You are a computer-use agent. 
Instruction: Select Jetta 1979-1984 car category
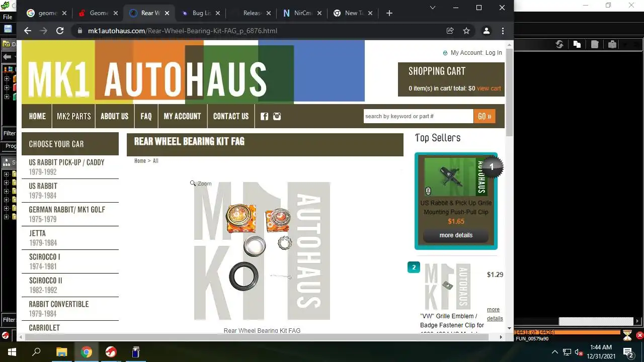pos(70,238)
